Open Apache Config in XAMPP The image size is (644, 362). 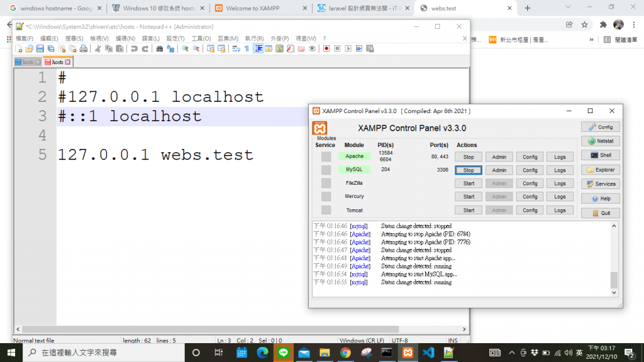pos(530,156)
